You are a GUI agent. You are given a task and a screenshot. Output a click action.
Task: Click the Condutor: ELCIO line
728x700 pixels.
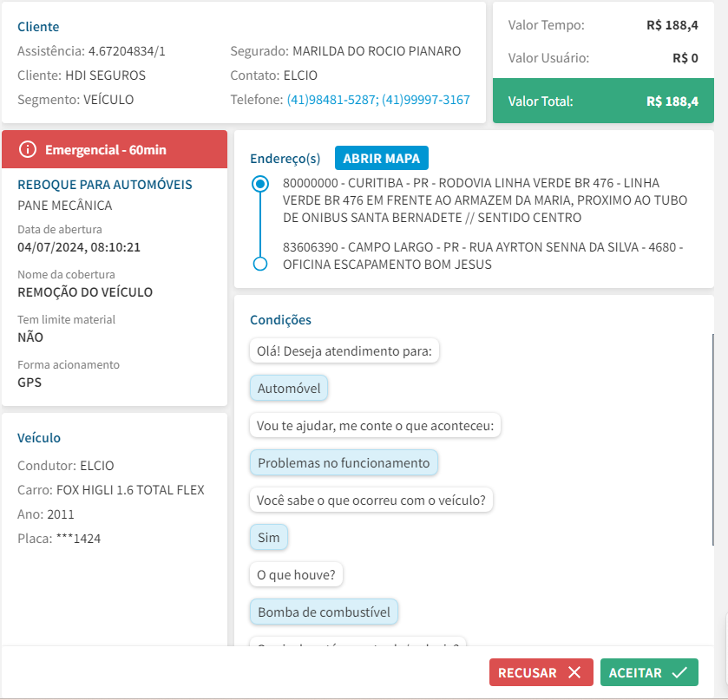click(65, 466)
